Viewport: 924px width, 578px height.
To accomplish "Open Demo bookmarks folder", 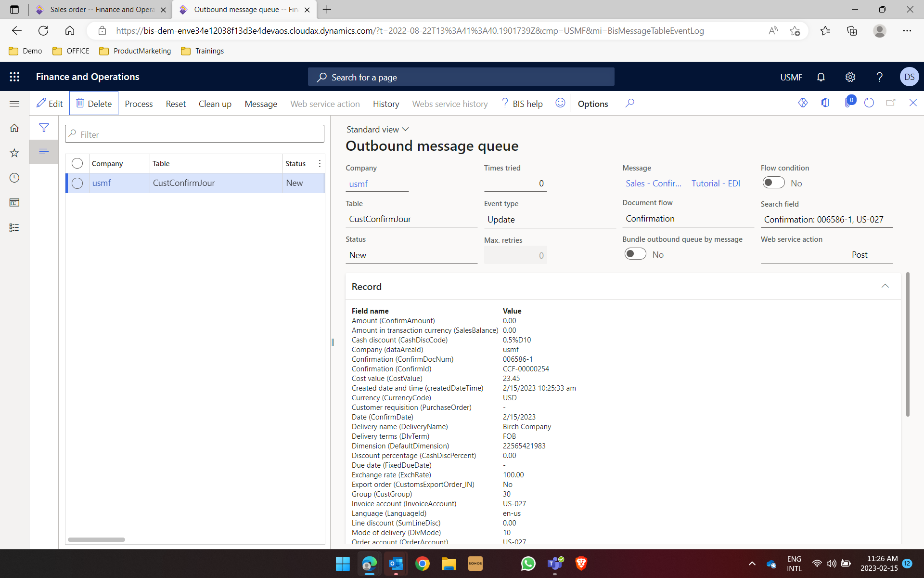I will (x=26, y=51).
